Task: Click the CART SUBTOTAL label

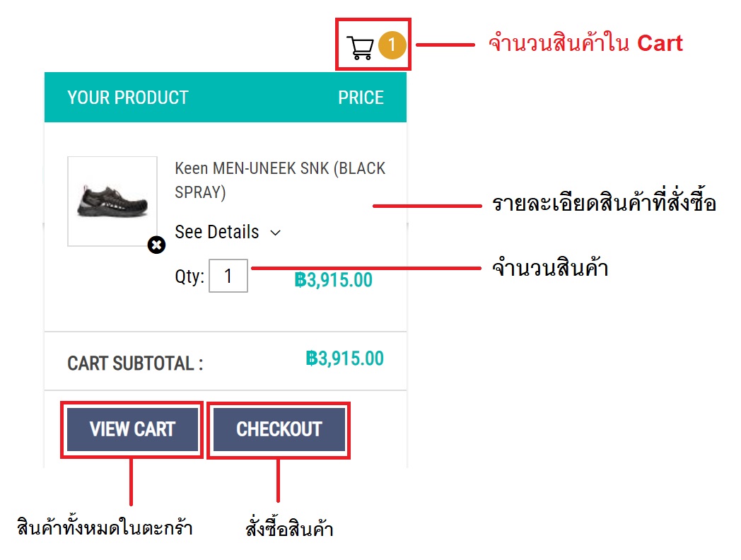Action: pos(135,363)
